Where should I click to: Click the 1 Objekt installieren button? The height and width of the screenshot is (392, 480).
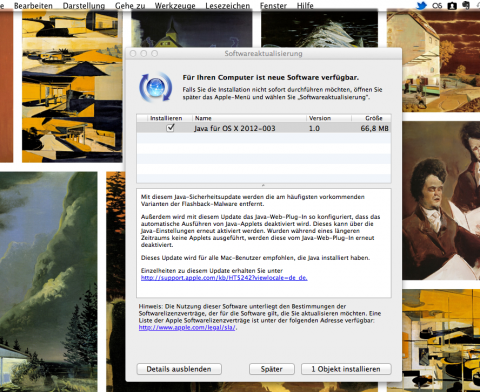click(x=346, y=369)
